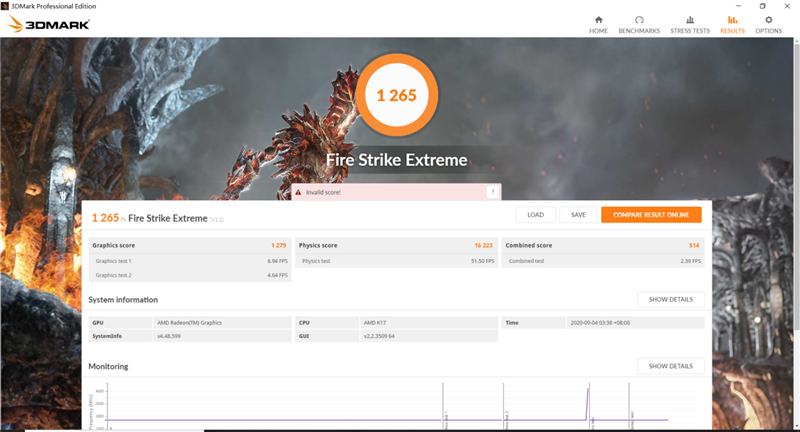Restore down the 3DMark window
The height and width of the screenshot is (432, 800).
pos(762,6)
